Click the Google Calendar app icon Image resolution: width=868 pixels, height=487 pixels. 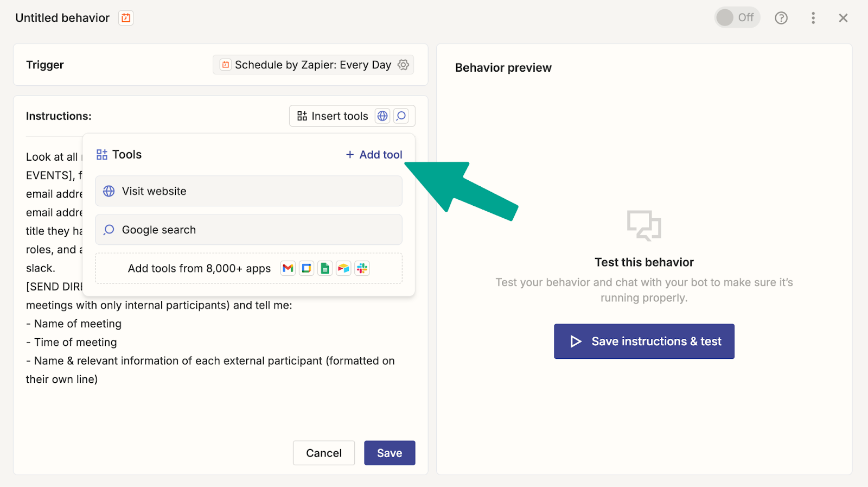tap(307, 268)
